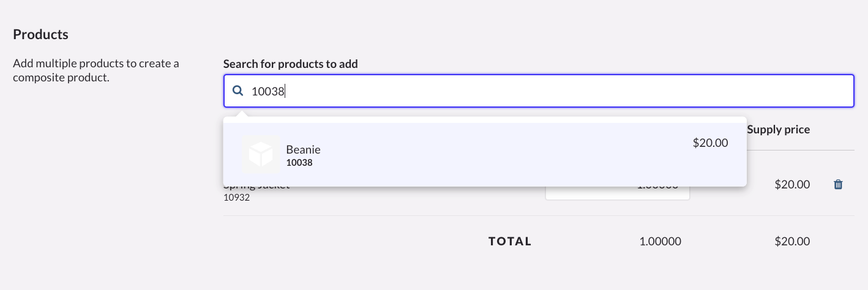Delete Spring Jacket with trash icon
Image resolution: width=868 pixels, height=290 pixels.
838,184
